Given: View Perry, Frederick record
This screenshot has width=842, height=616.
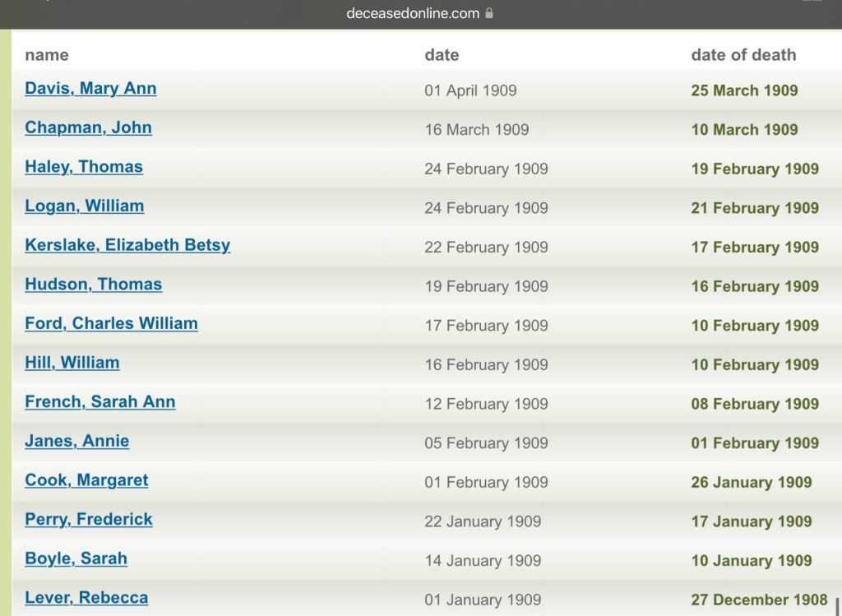Looking at the screenshot, I should [x=88, y=520].
